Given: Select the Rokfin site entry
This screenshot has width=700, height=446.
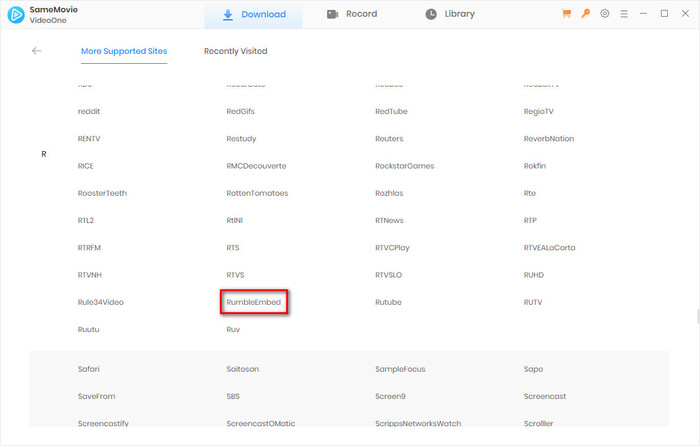Looking at the screenshot, I should (x=534, y=166).
